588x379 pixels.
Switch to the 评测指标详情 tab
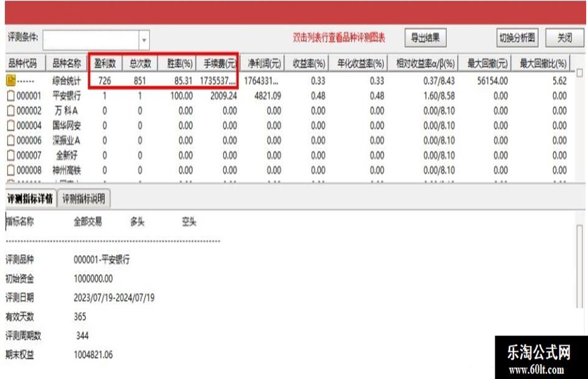click(30, 199)
